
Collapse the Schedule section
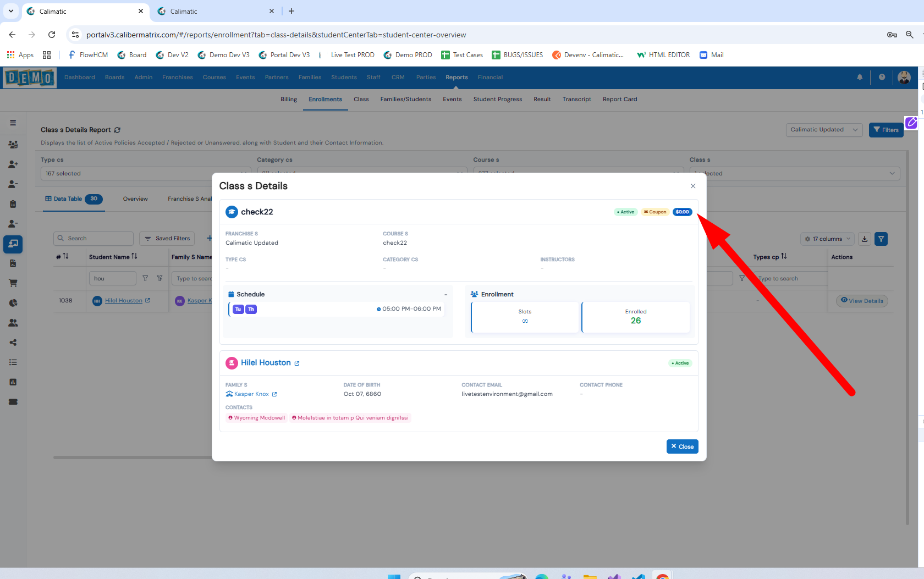pyautogui.click(x=446, y=295)
